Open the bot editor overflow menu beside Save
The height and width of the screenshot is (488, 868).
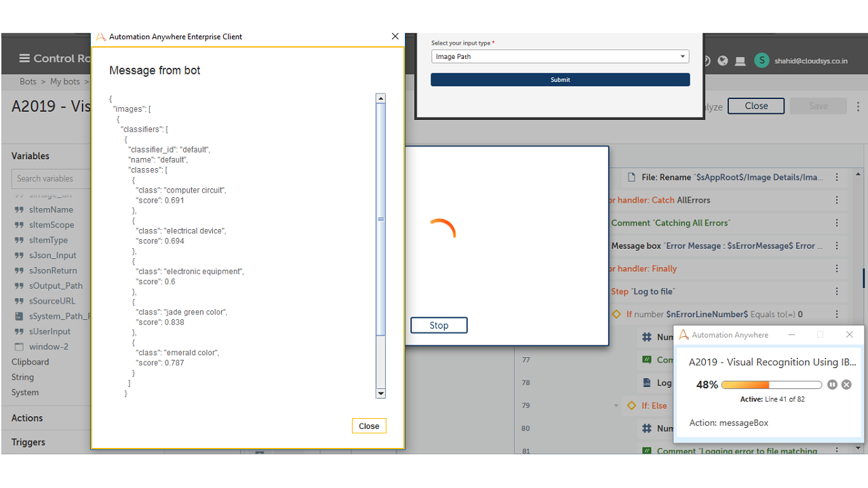click(858, 106)
